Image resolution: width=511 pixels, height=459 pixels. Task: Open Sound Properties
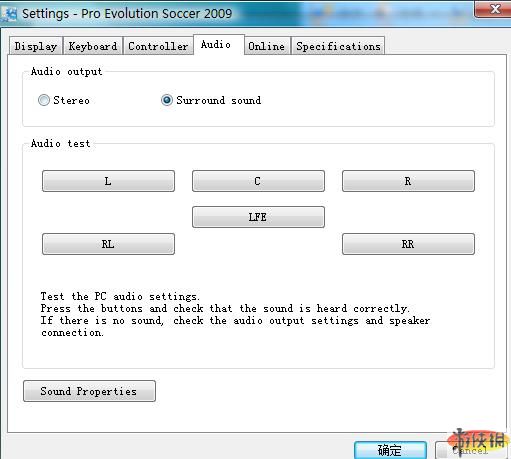click(89, 391)
